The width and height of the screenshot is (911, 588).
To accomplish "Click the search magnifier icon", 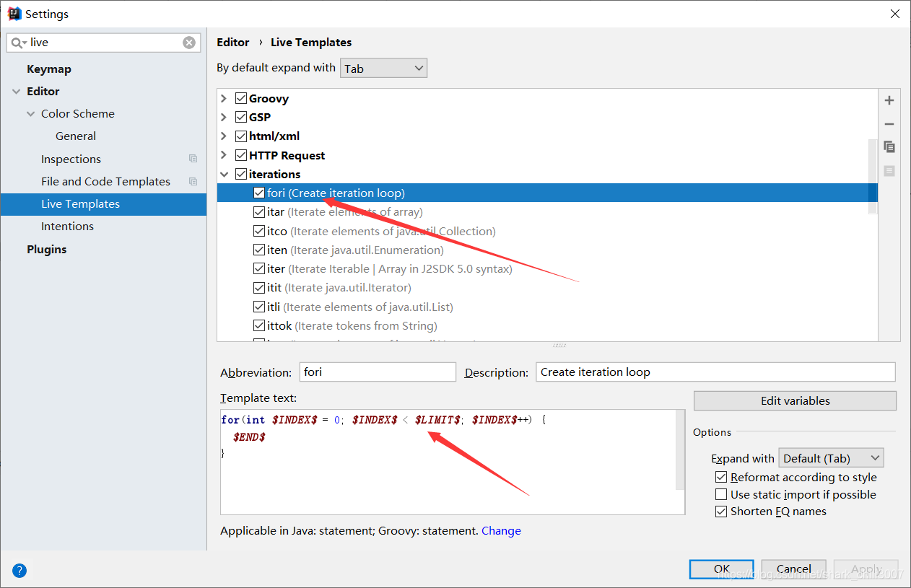I will (x=17, y=43).
